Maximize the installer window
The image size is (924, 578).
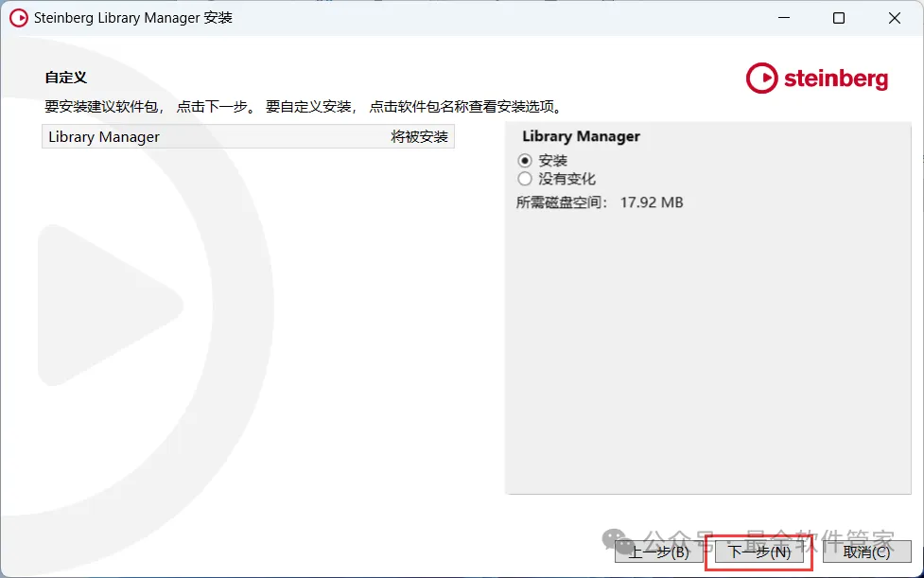(839, 18)
